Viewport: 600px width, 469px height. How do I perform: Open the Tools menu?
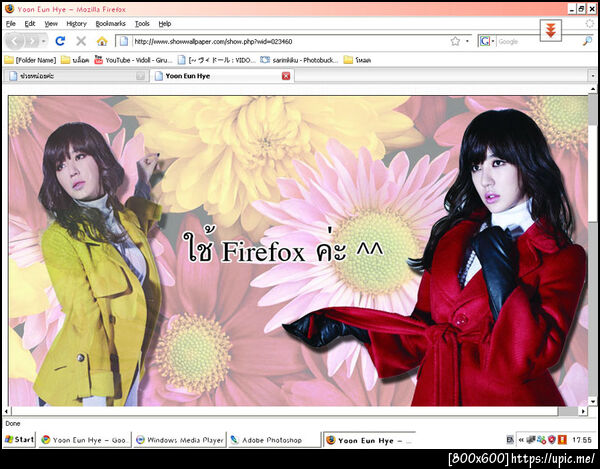142,24
